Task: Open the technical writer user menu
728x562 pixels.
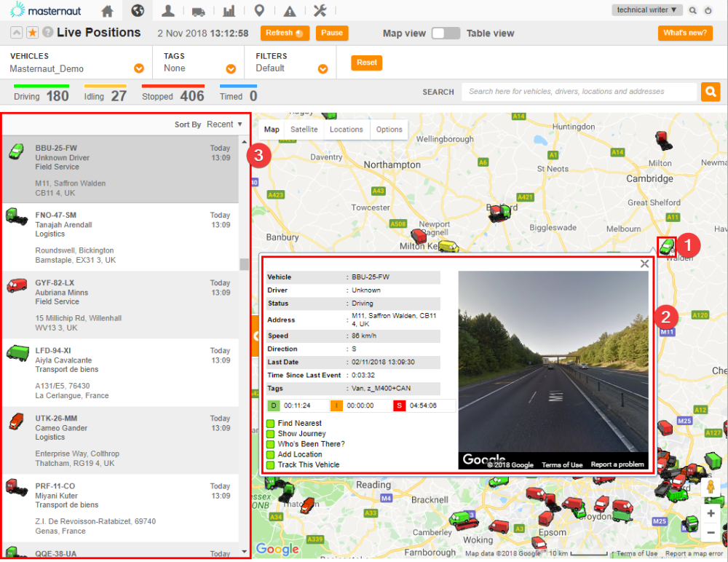Action: click(x=646, y=9)
